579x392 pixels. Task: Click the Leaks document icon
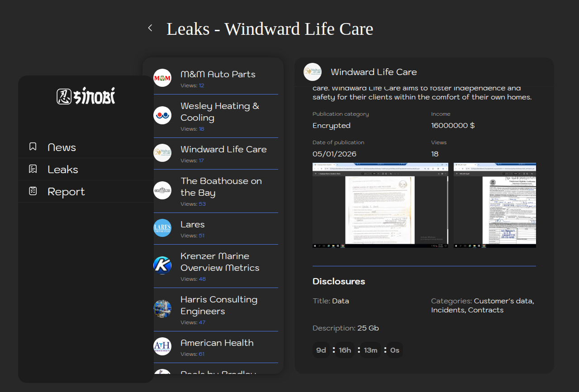click(x=33, y=169)
